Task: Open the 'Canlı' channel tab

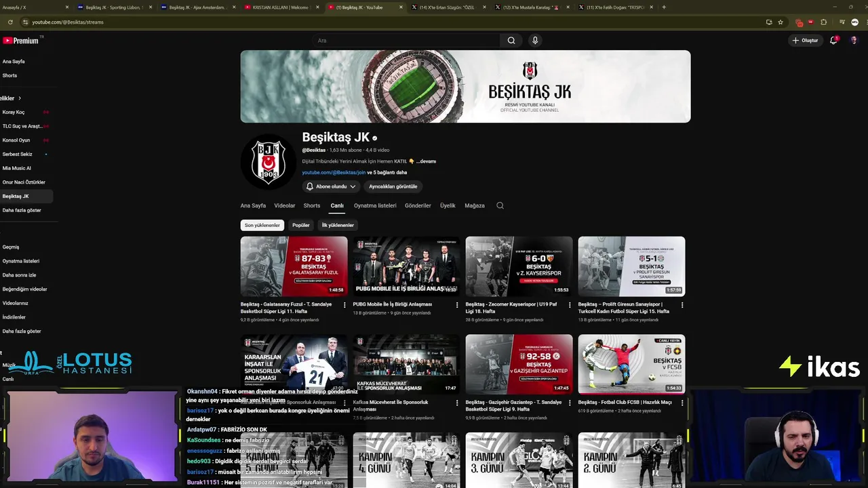Action: [x=337, y=205]
